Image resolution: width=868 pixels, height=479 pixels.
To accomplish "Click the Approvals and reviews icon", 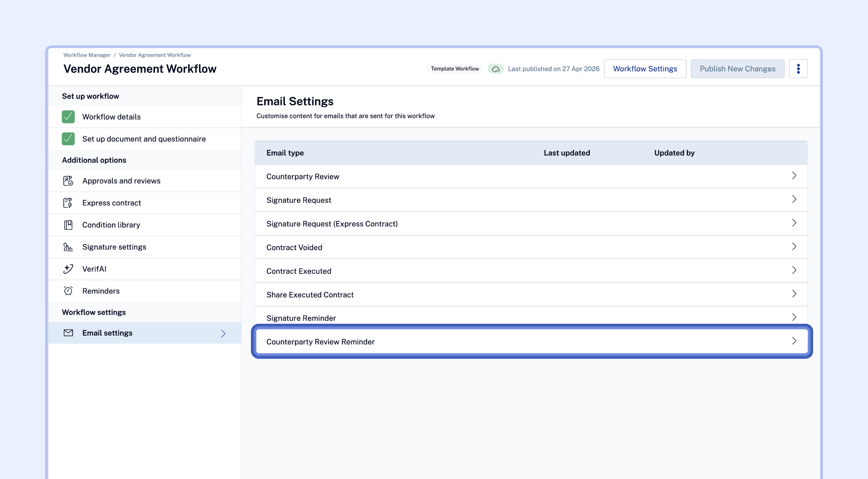I will pos(68,181).
